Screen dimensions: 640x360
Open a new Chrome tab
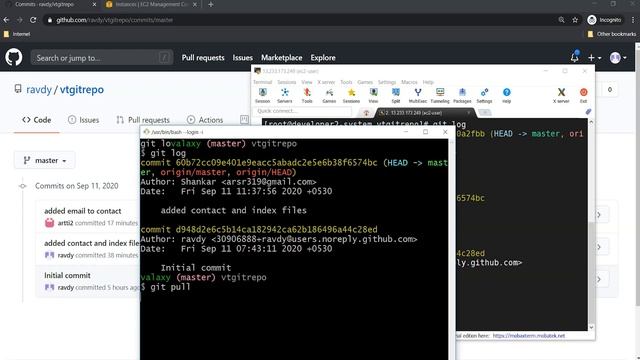pos(211,4)
